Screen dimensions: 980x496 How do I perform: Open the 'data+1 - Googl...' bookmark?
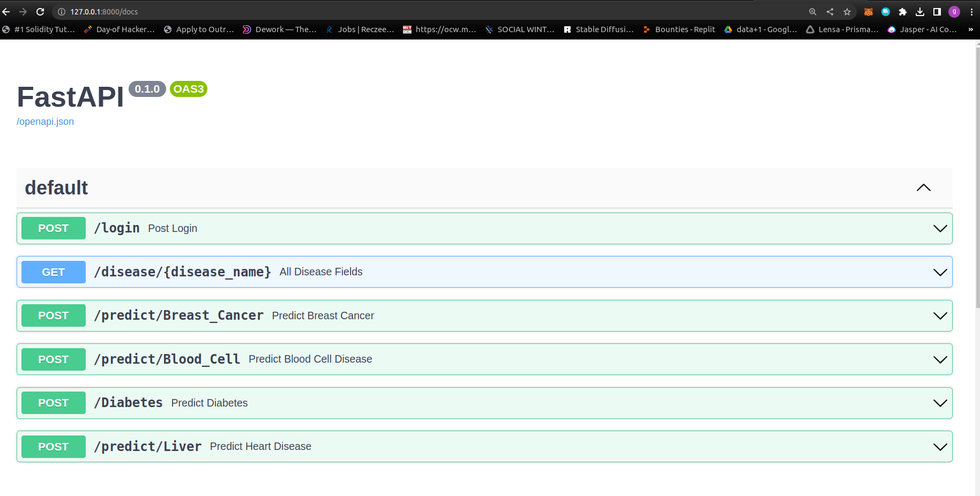coord(761,29)
